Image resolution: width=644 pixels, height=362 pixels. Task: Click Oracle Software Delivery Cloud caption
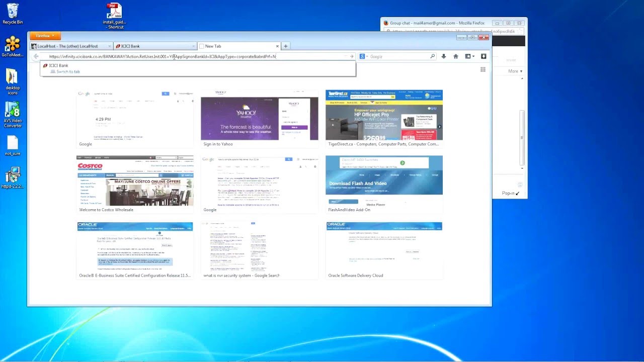[x=356, y=276]
